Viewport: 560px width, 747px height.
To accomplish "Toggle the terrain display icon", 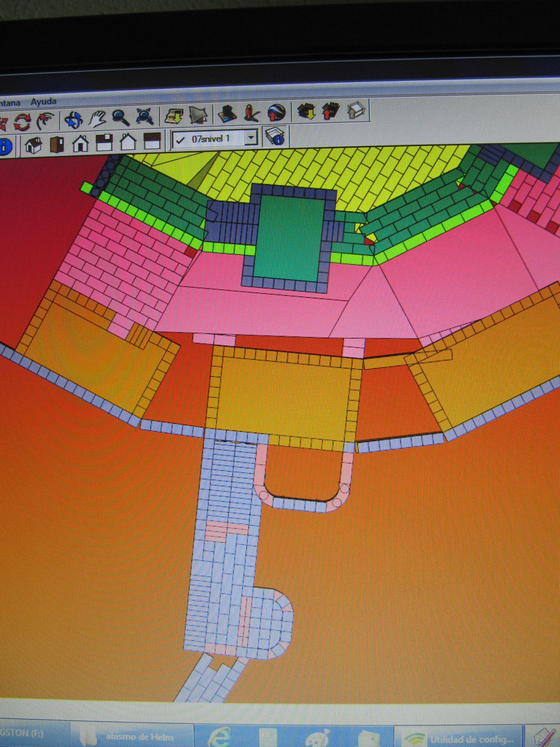I will click(x=199, y=116).
